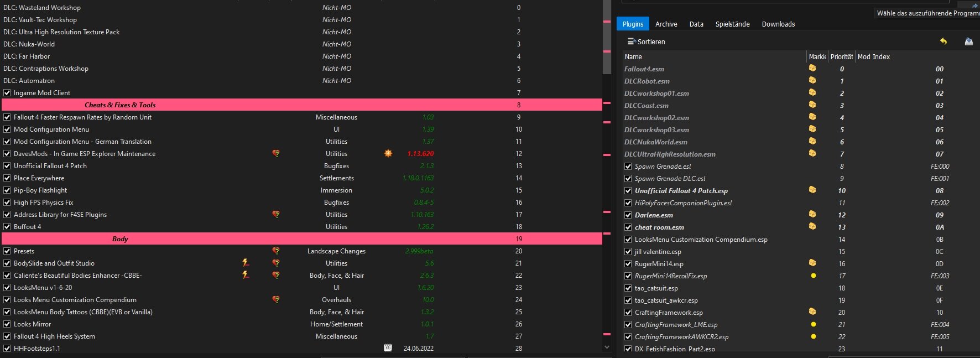Screen dimensions: 980x358
Task: Open the Downloads tab
Action: click(778, 24)
